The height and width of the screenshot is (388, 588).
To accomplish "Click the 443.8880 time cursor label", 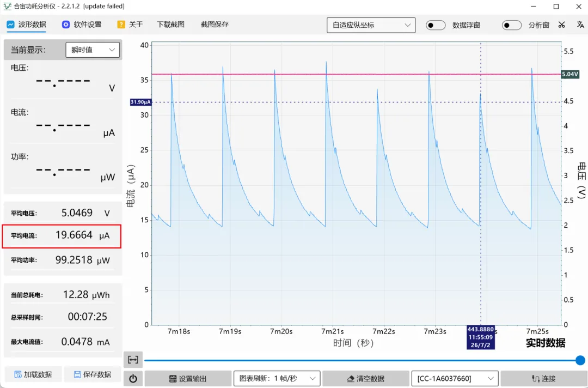I will 480,337.
